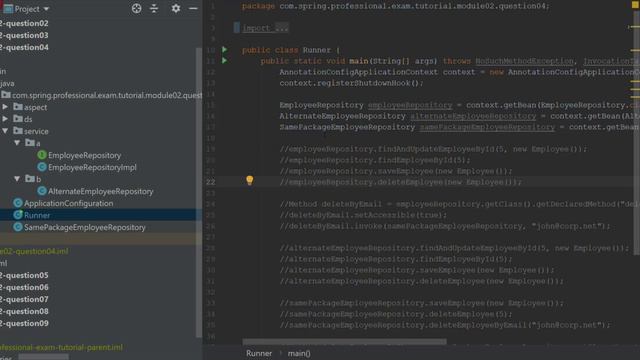
Task: Expand the aspect package folder
Action: click(x=5, y=107)
